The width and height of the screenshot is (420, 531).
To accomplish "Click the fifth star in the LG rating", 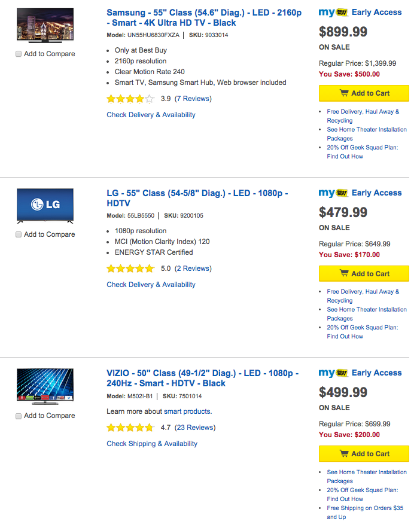I will [150, 268].
